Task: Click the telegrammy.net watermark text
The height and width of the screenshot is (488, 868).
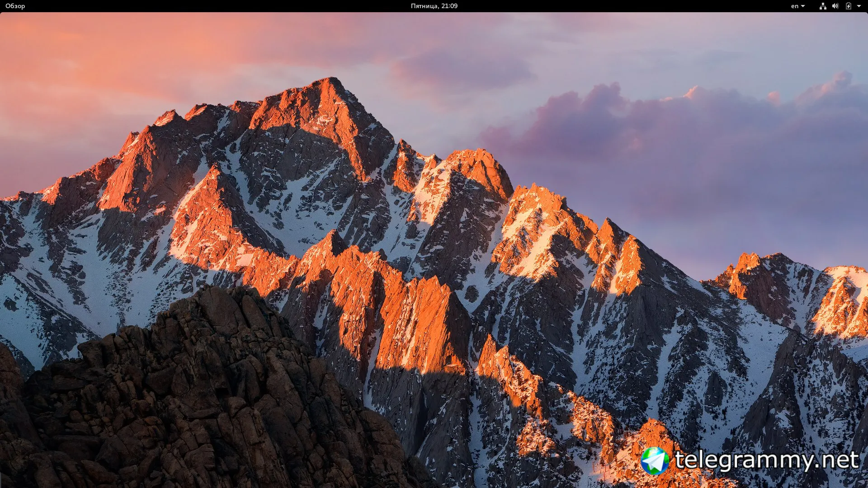Action: tap(766, 460)
